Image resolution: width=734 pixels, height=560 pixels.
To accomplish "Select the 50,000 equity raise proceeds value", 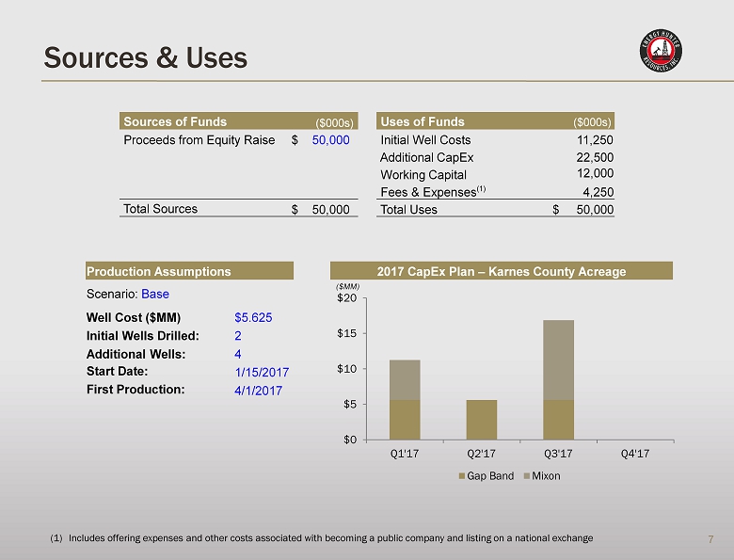I will 330,140.
